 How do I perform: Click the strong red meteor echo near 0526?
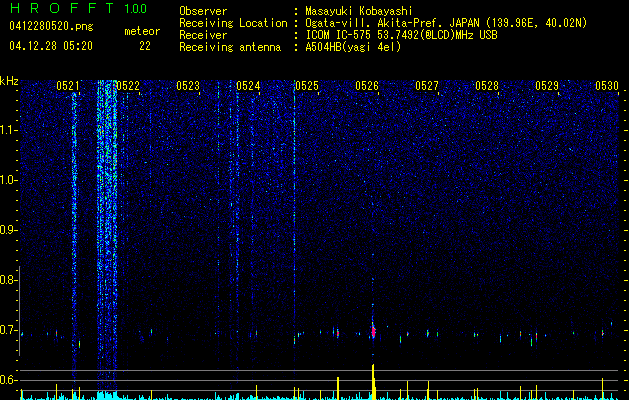pos(373,331)
